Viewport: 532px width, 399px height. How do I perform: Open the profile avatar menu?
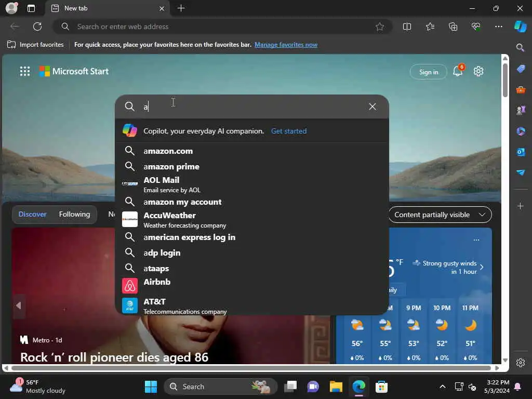point(11,8)
